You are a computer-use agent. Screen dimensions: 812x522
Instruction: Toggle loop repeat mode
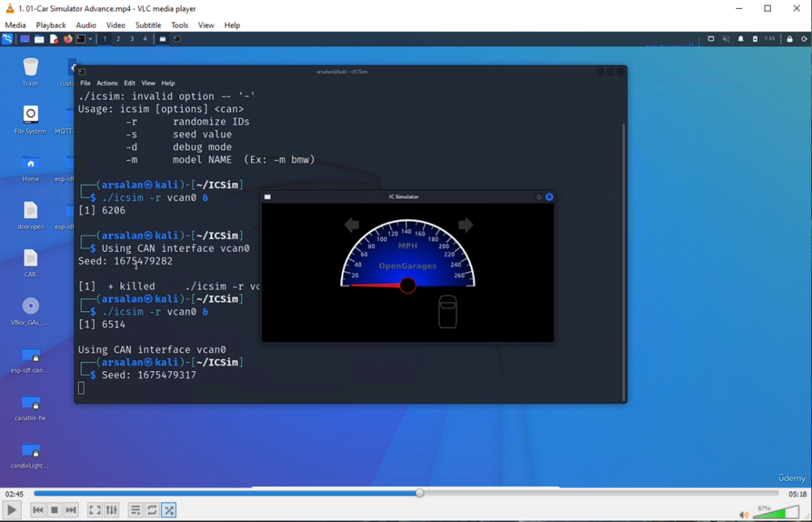pyautogui.click(x=152, y=510)
